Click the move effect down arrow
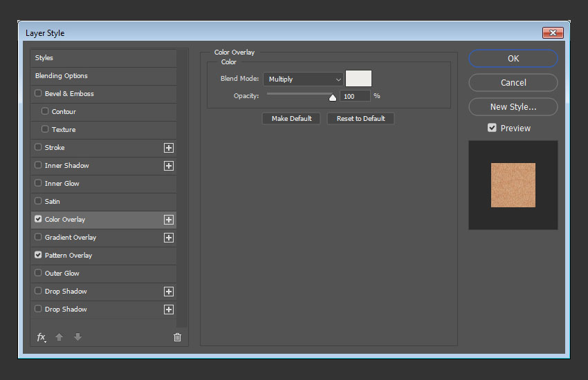Image resolution: width=588 pixels, height=380 pixels. [77, 337]
